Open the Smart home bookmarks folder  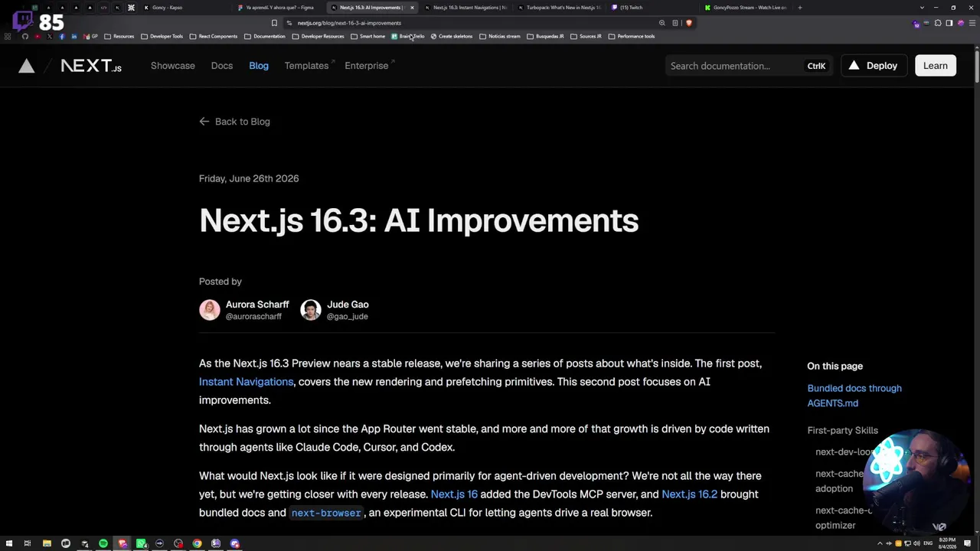click(x=368, y=37)
